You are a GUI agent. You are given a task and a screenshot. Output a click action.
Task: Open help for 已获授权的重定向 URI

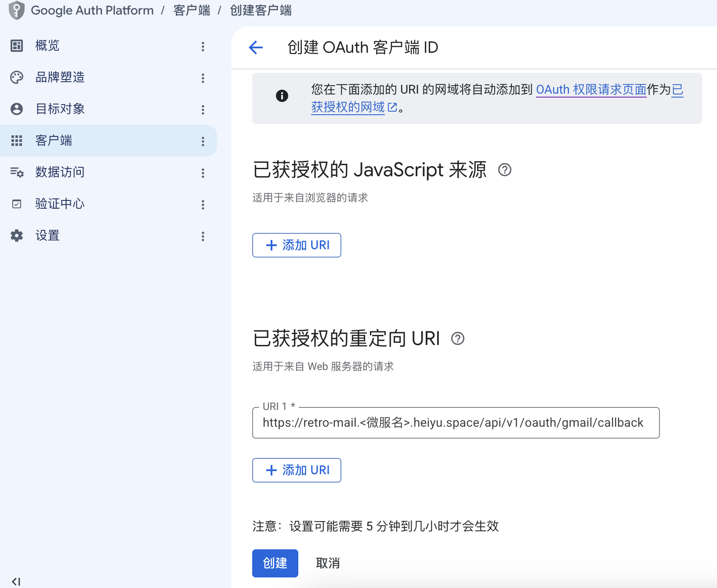tap(458, 338)
